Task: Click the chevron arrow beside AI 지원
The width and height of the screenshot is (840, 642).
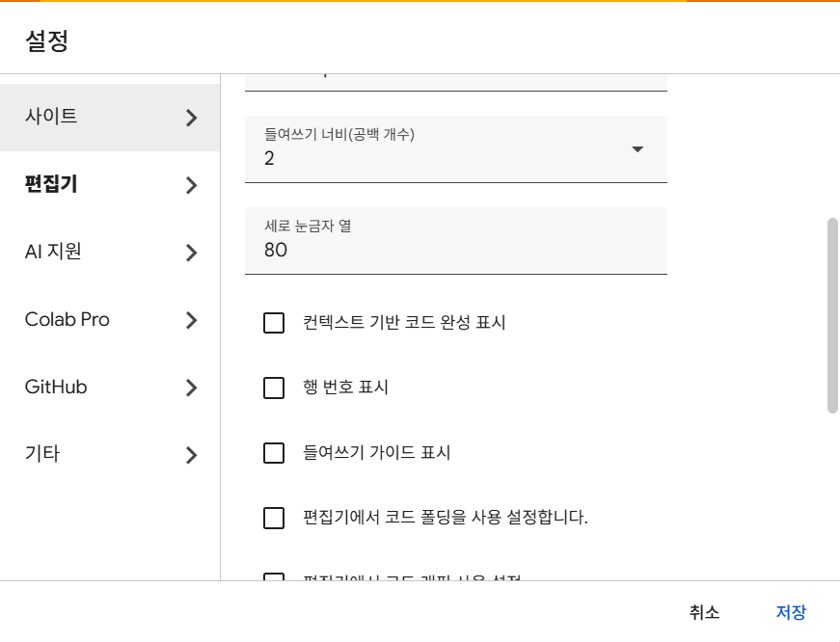Action: click(191, 253)
